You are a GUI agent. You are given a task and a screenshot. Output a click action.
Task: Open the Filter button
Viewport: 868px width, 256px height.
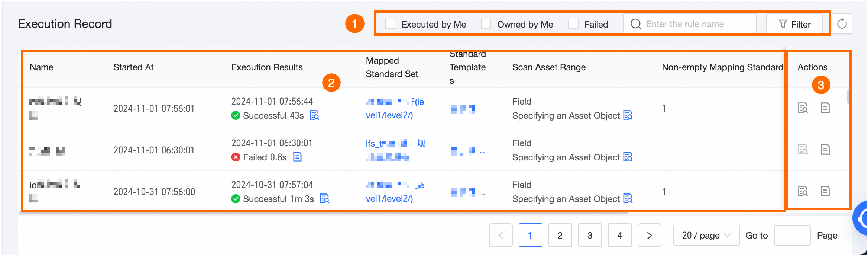[x=794, y=24]
